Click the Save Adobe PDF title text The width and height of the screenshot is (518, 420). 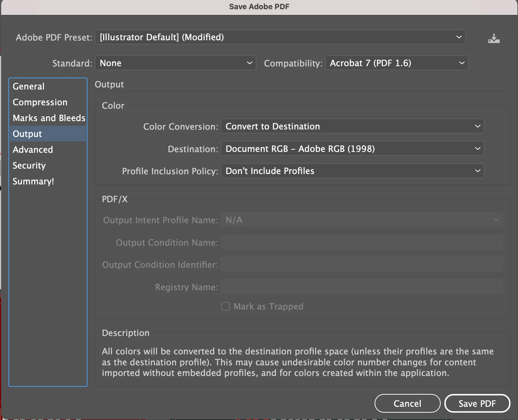[x=259, y=7]
